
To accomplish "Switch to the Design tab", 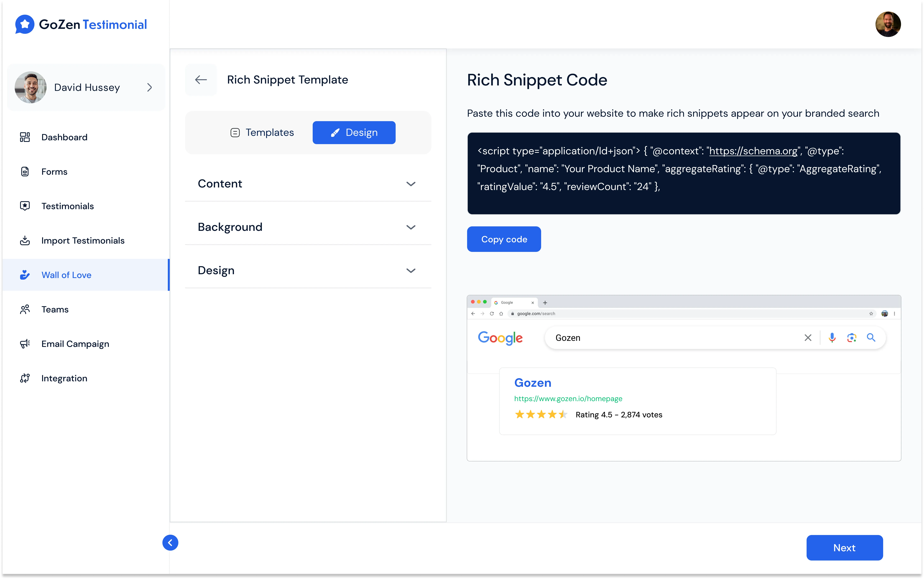I will tap(354, 132).
